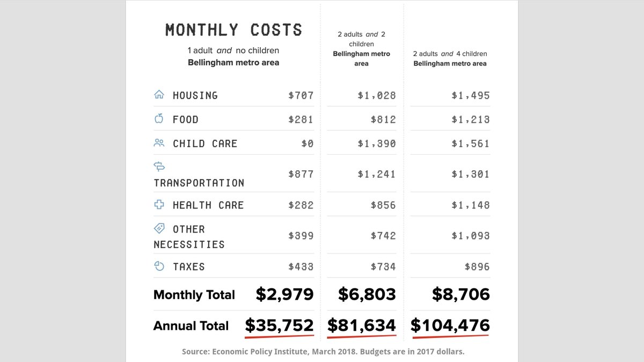644x362 pixels.
Task: Select the 1 adult no children column header
Action: point(233,56)
